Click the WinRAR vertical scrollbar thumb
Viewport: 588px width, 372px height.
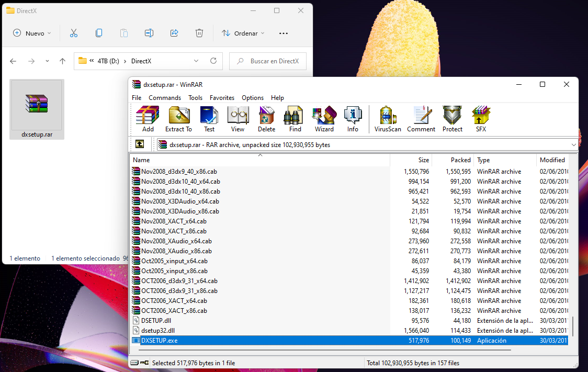(x=572, y=326)
